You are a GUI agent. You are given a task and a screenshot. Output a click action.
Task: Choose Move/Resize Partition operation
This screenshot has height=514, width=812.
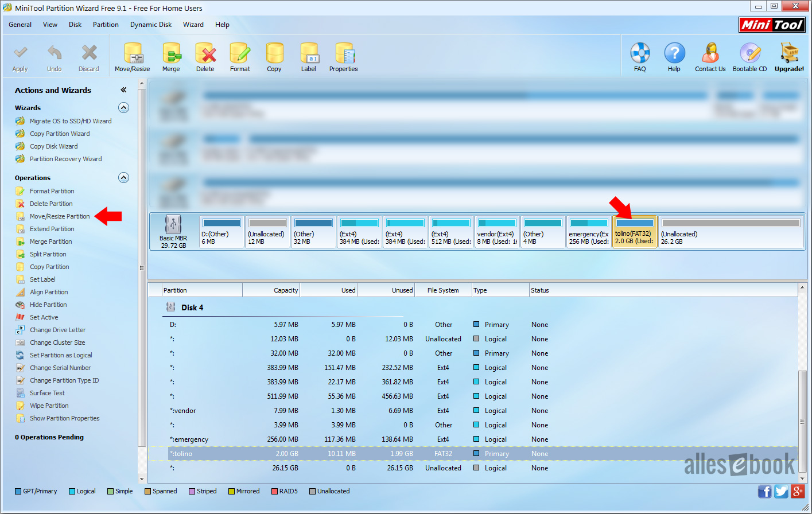(60, 216)
